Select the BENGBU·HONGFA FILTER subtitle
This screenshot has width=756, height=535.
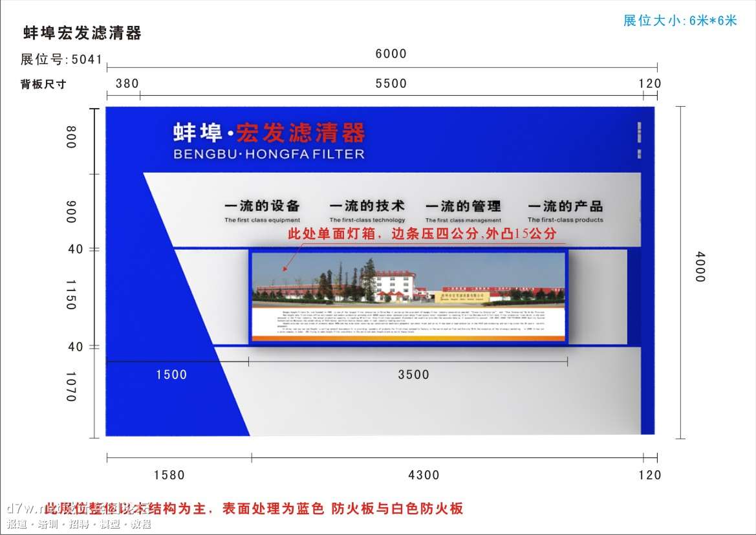point(269,155)
